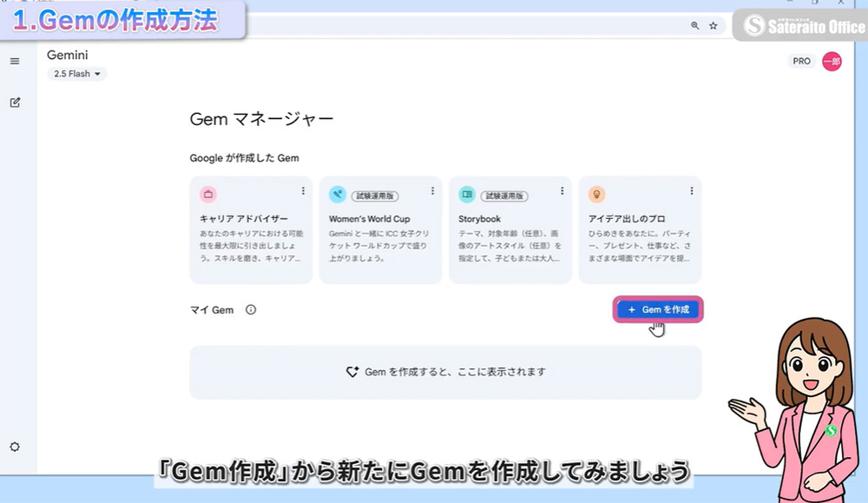Screen dimensions: 868x503
Task: Click the info icon beside マイ Gem
Action: pos(251,309)
